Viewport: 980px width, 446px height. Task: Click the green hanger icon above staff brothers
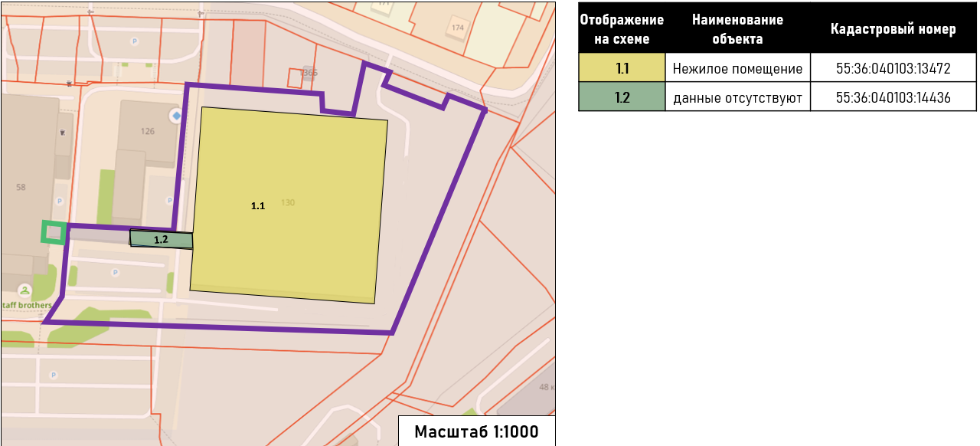tap(25, 290)
